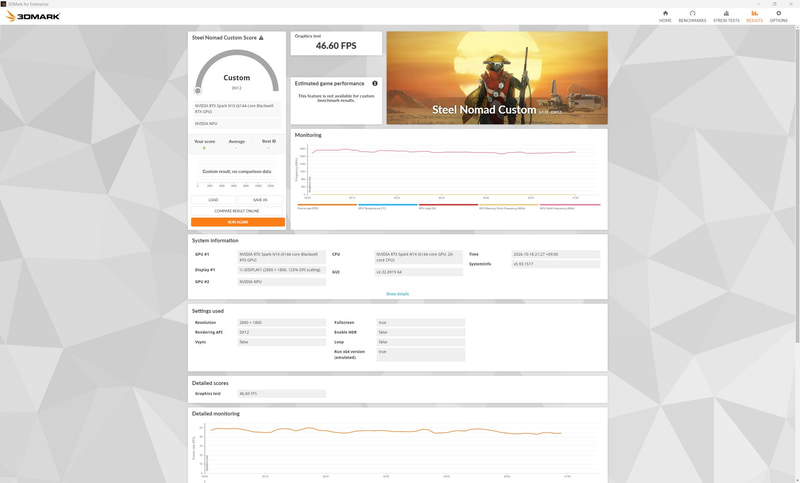The height and width of the screenshot is (483, 800).
Task: Click the GPU #1 value in System information
Action: click(282, 257)
